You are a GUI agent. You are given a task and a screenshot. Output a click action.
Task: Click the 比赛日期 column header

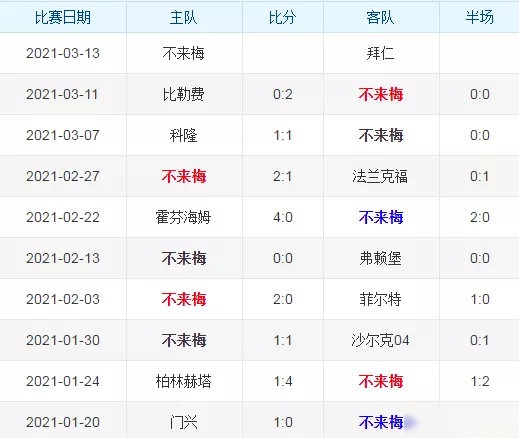[x=63, y=17]
